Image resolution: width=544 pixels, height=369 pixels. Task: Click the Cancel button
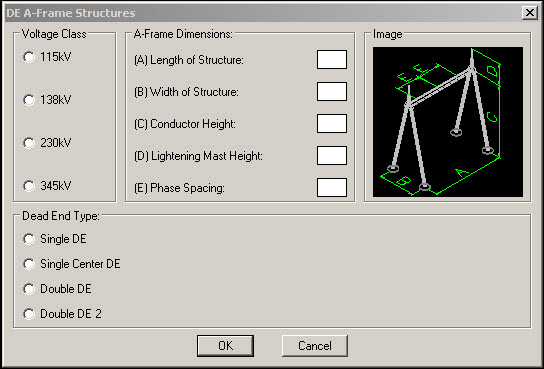point(315,346)
